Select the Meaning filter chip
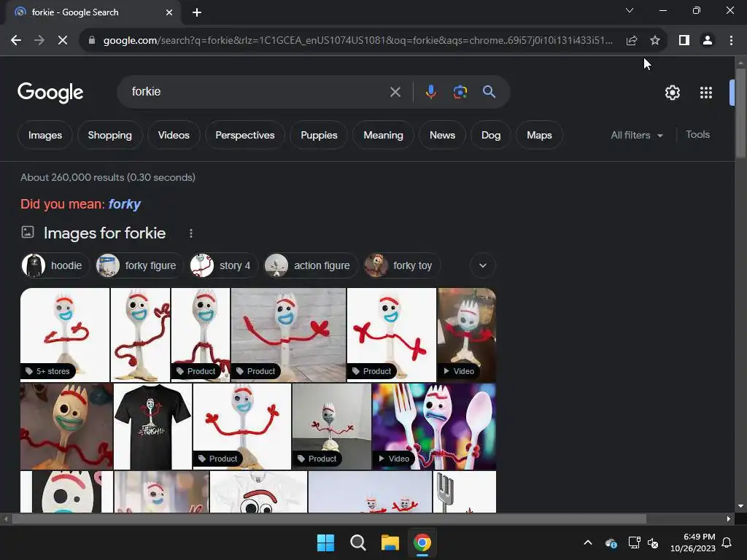The height and width of the screenshot is (560, 747). [x=383, y=135]
